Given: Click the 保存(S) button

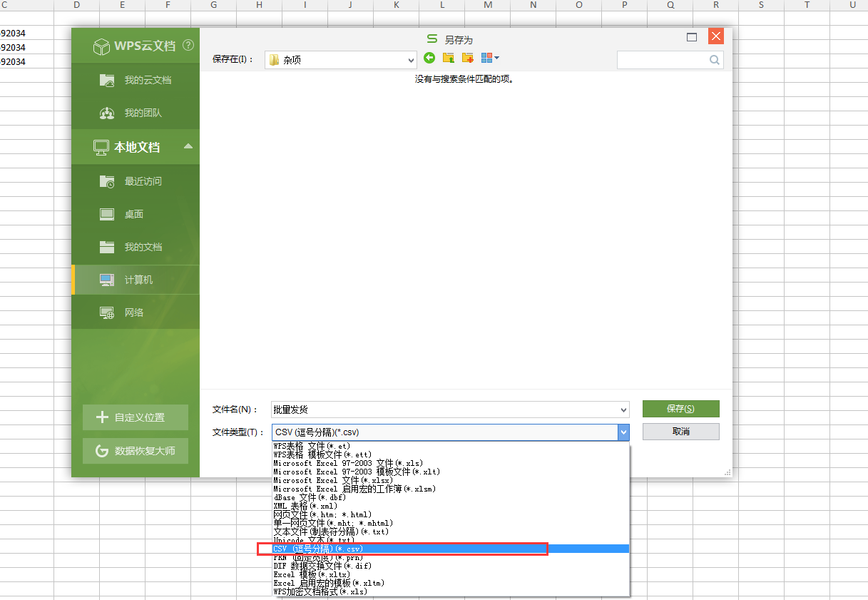Looking at the screenshot, I should [x=680, y=409].
